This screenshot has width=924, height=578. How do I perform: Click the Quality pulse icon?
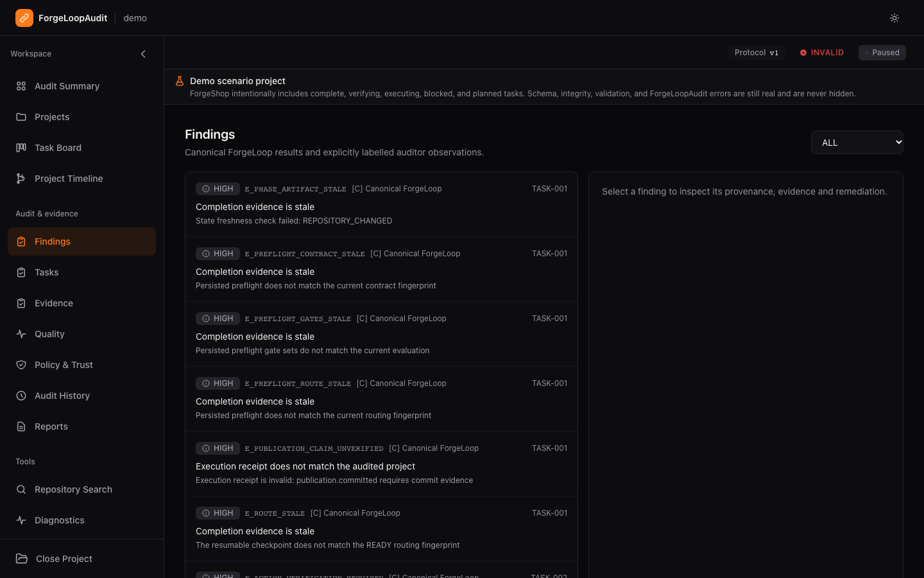click(x=21, y=334)
